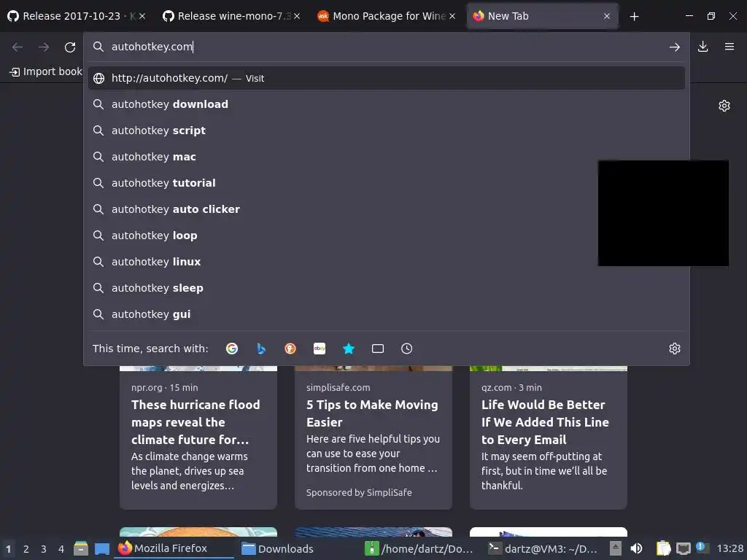The width and height of the screenshot is (747, 560).
Task: Visit http://autohotkey.com/ suggestion
Action: point(387,78)
